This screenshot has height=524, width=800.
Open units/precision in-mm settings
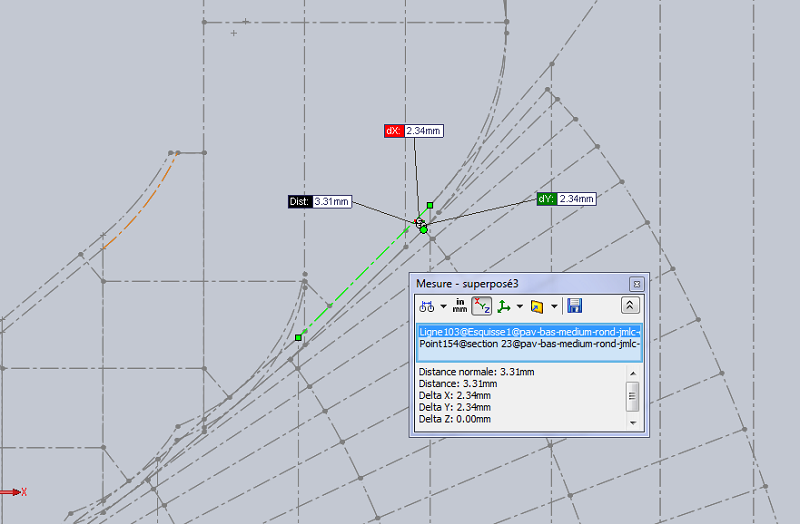click(460, 306)
